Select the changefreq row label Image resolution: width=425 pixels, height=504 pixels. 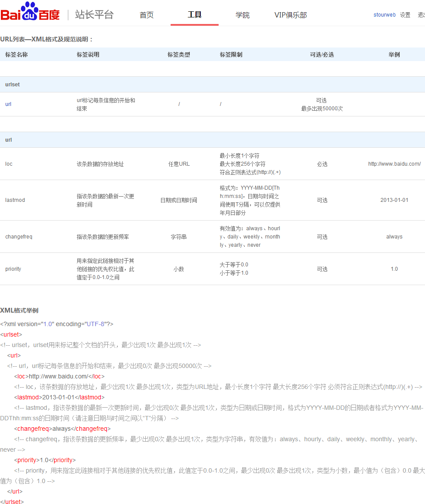19,236
